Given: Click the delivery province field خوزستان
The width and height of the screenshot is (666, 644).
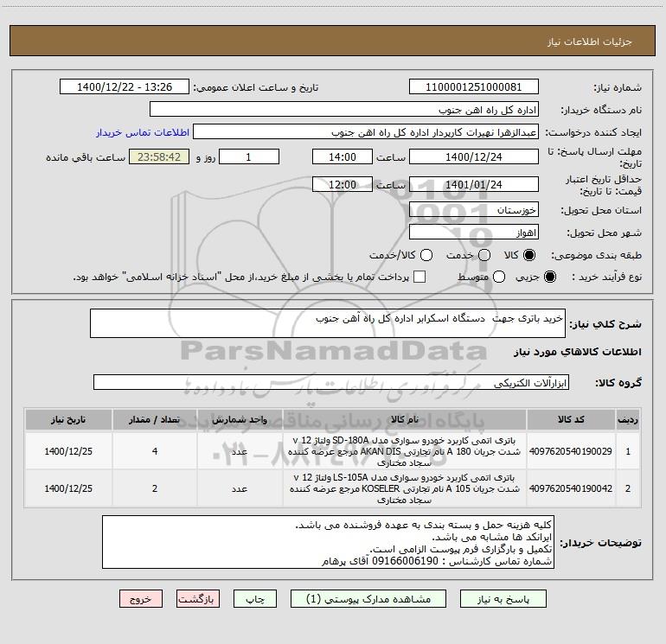Looking at the screenshot, I should coord(474,210).
